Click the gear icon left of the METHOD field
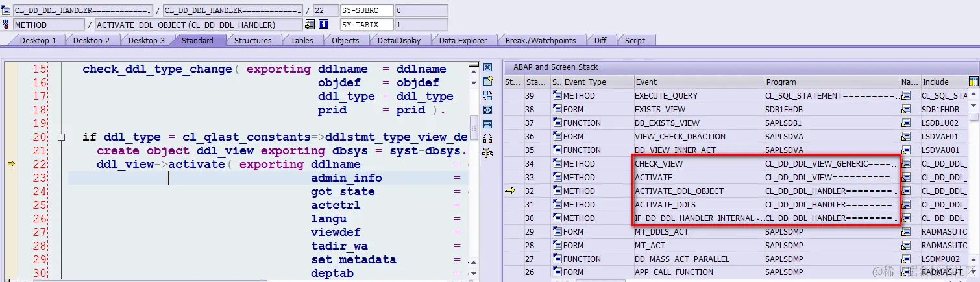 click(6, 25)
